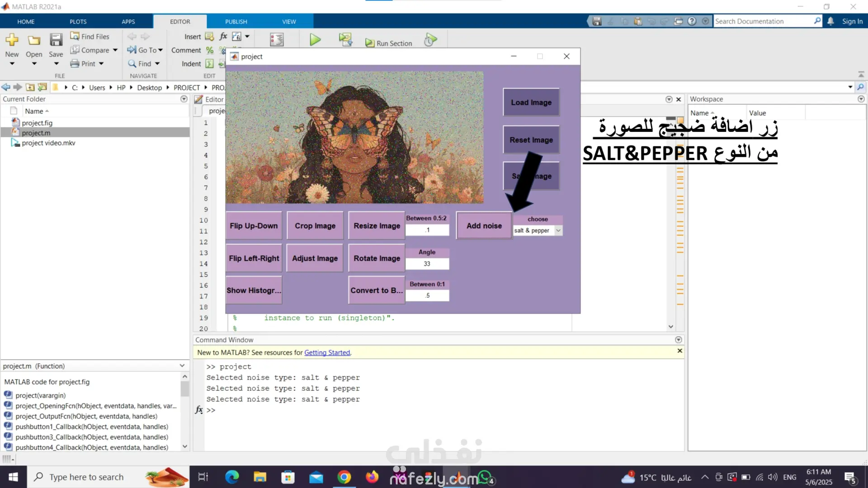
Task: Click the quick access Paste icon
Action: tap(638, 21)
